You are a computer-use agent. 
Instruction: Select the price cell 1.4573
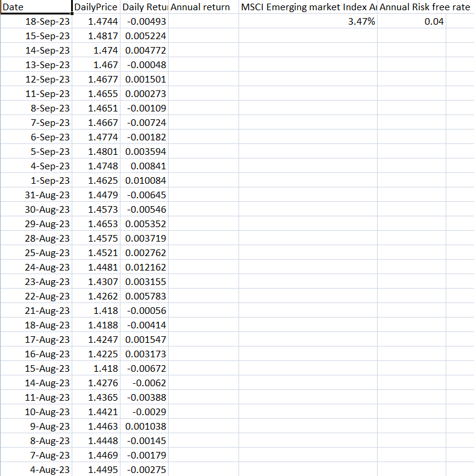coord(96,210)
